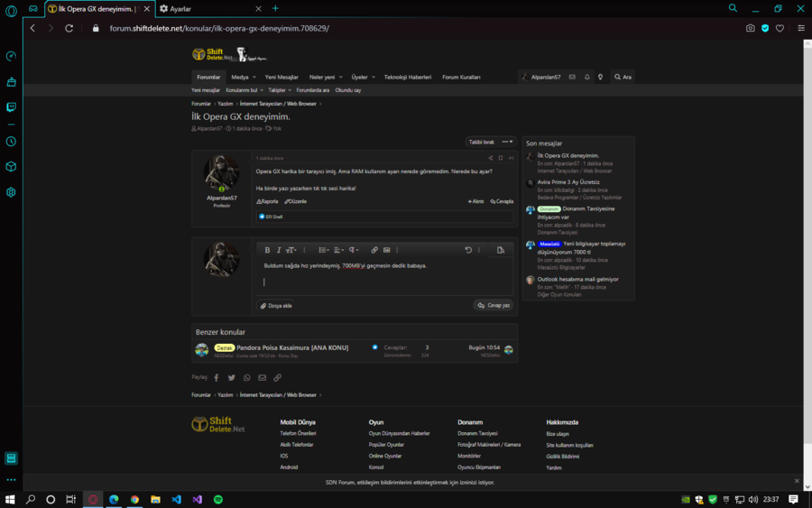Click Cevap yaz button
This screenshot has height=508, width=812.
[x=494, y=306]
